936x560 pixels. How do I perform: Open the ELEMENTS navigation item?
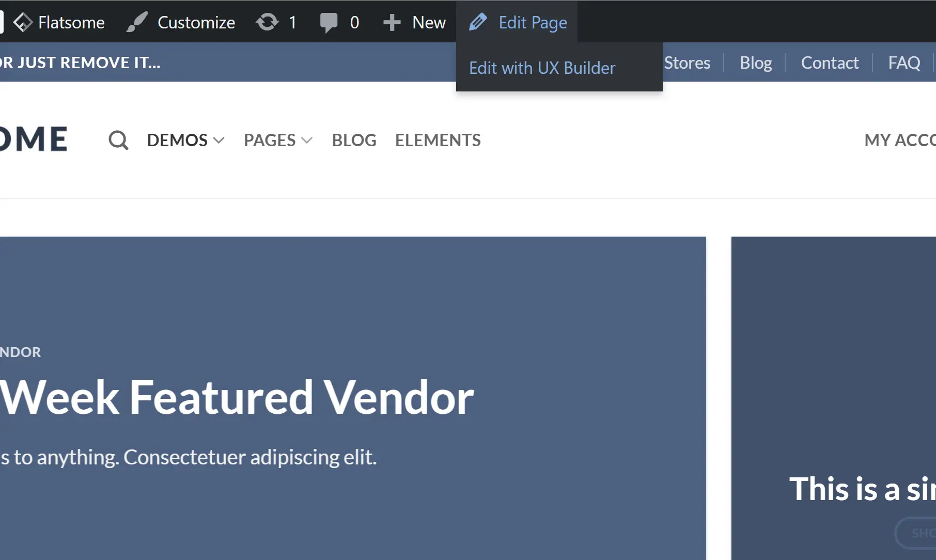pyautogui.click(x=438, y=140)
